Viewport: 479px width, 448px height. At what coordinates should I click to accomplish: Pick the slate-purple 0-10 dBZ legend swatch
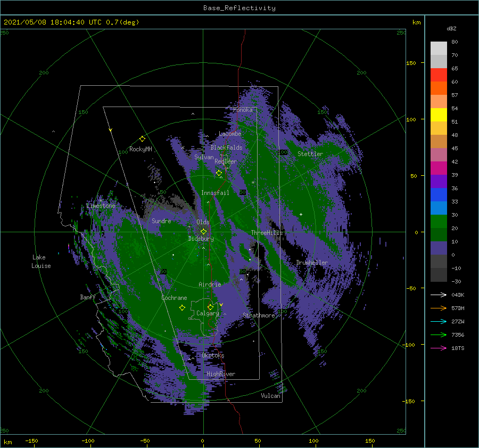[x=439, y=248]
